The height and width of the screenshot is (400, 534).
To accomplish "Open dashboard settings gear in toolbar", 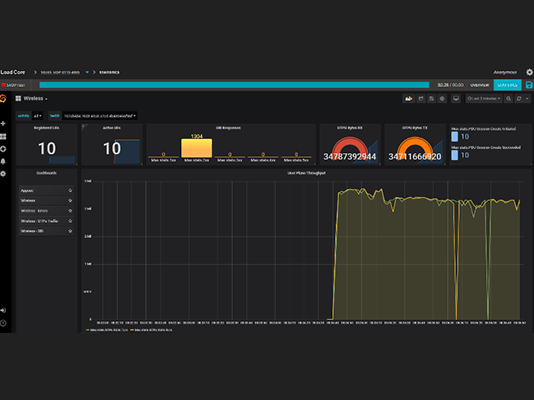I will [442, 99].
